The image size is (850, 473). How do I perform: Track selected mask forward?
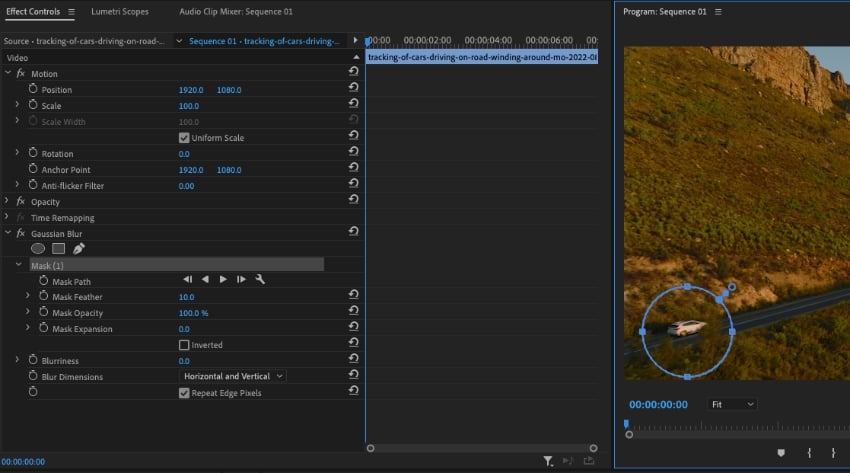coord(223,280)
